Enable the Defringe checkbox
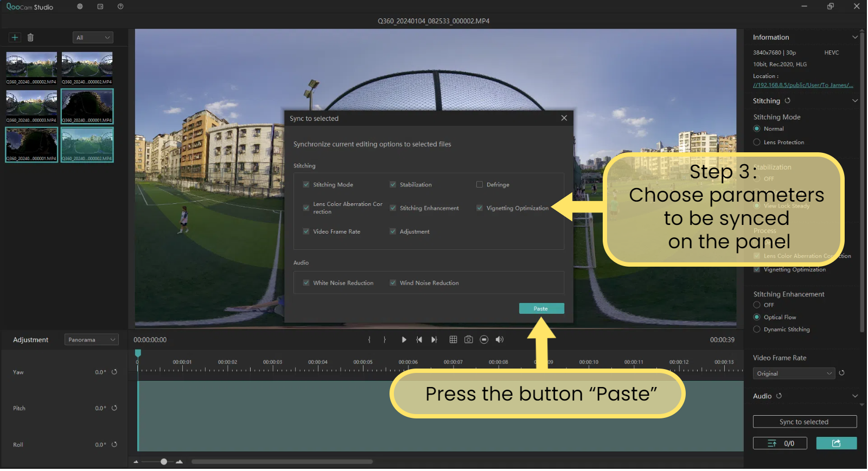Screen dimensions: 868x471 pos(480,185)
